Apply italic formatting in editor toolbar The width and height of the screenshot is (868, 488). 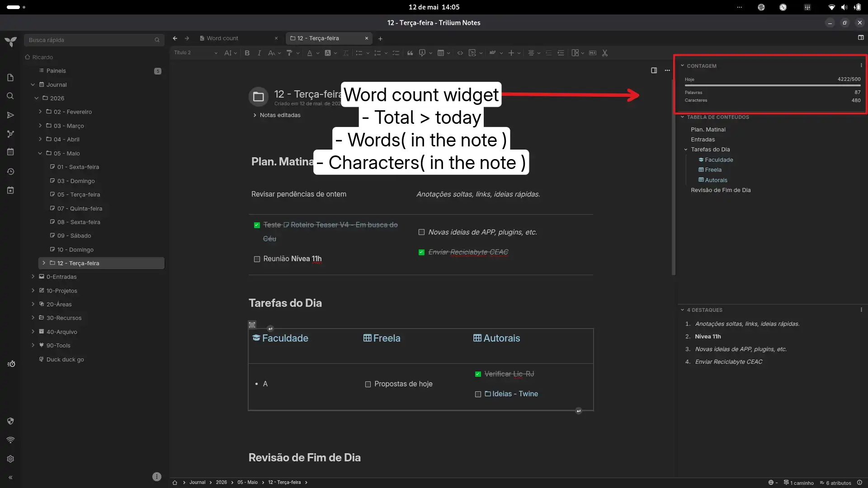coord(259,53)
